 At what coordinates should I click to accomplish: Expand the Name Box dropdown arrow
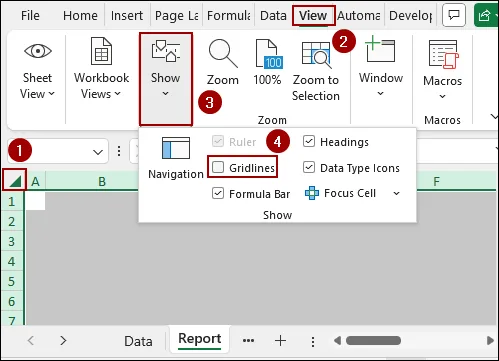(x=98, y=152)
